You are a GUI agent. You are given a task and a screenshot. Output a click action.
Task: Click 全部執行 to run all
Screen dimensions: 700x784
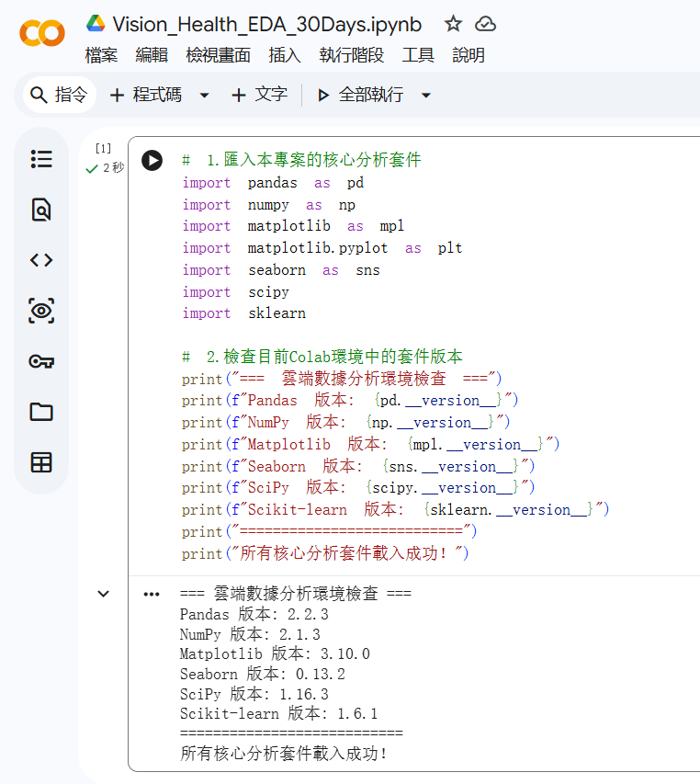click(361, 95)
